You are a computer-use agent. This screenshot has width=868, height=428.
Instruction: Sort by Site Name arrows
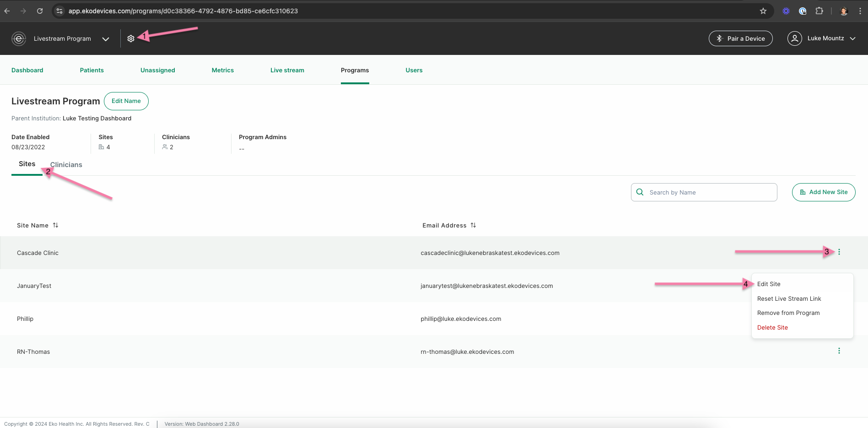click(56, 225)
